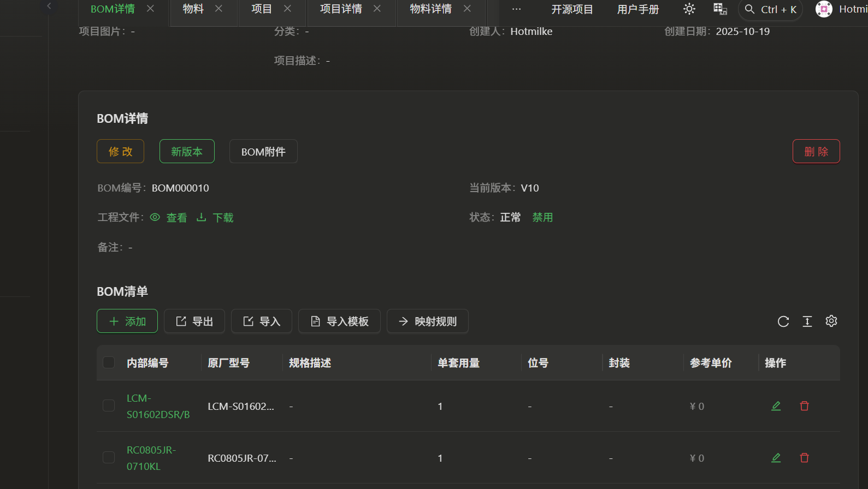The width and height of the screenshot is (868, 489).
Task: Click delete trash icon for RC0805JR-0710KL row
Action: (x=804, y=458)
